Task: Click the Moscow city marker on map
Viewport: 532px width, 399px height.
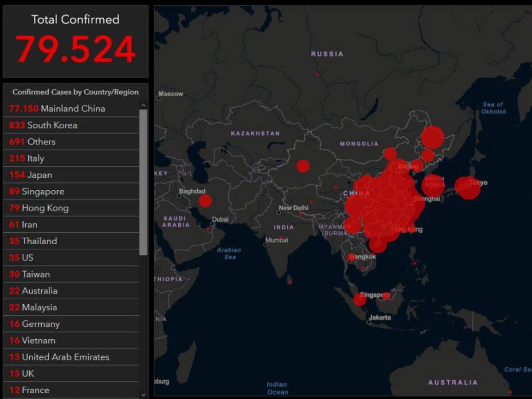Action: 158,94
